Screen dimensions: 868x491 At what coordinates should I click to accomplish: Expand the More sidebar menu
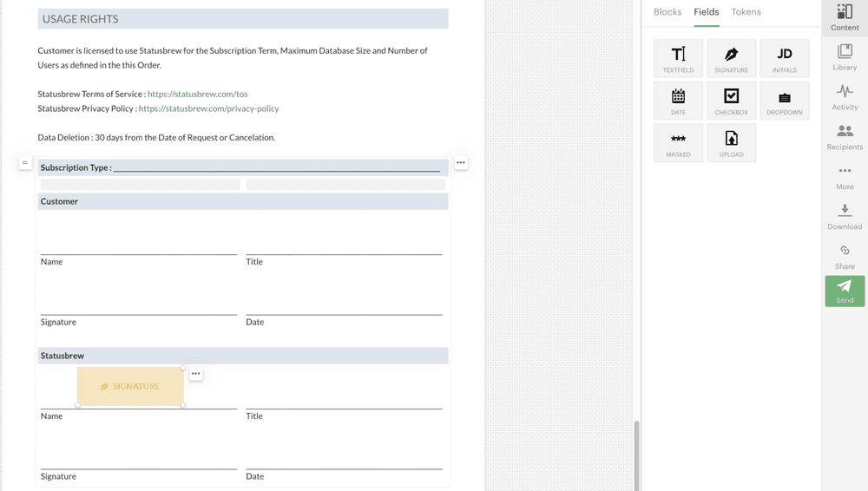845,177
